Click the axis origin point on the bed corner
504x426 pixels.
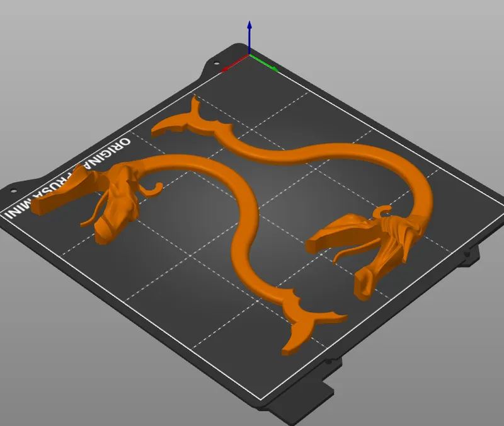pos(250,55)
